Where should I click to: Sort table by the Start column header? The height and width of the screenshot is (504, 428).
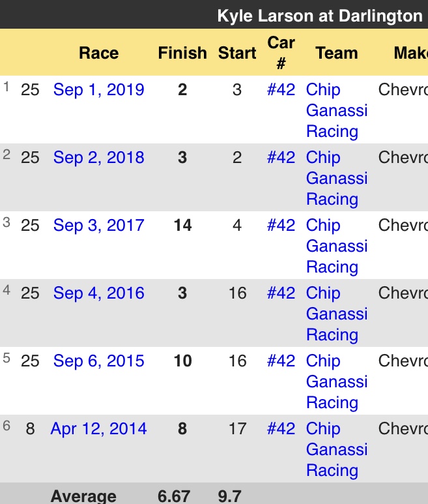(237, 53)
